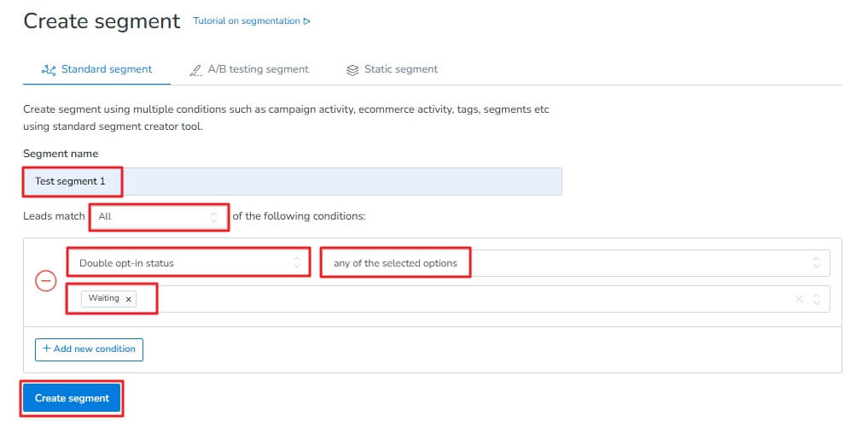Open the any of the selected options dropdown
This screenshot has width=868, height=428.
point(575,263)
